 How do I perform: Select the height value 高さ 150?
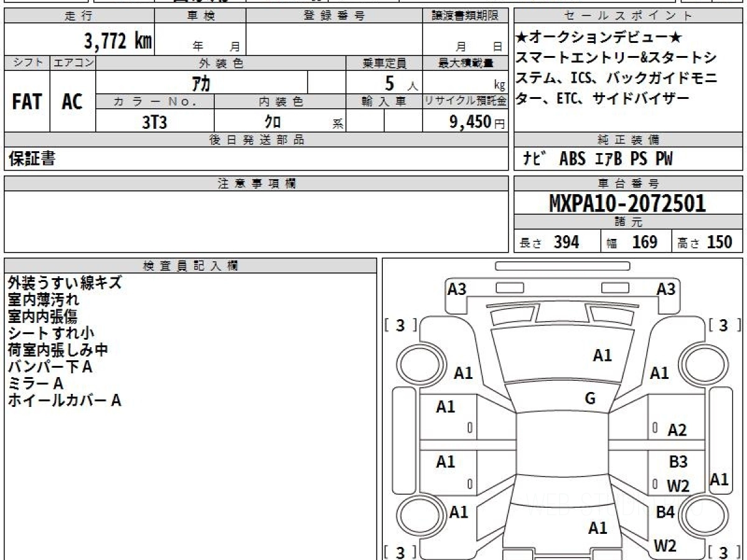(x=705, y=242)
